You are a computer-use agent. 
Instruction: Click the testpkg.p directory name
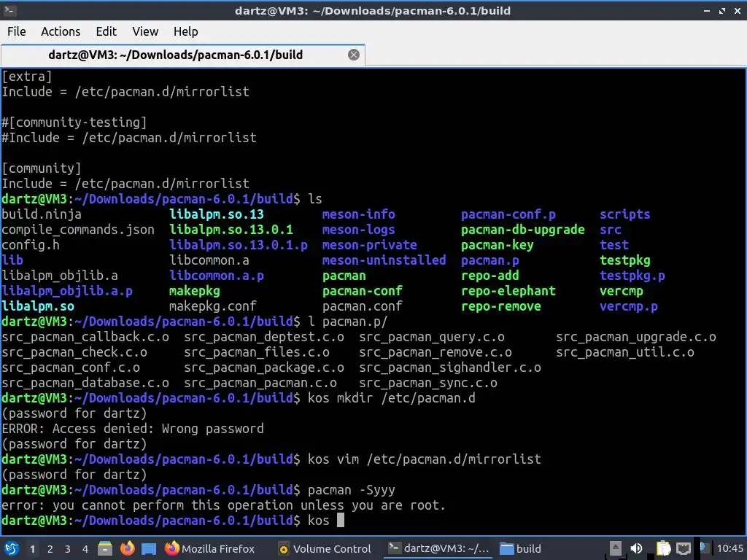(x=632, y=276)
